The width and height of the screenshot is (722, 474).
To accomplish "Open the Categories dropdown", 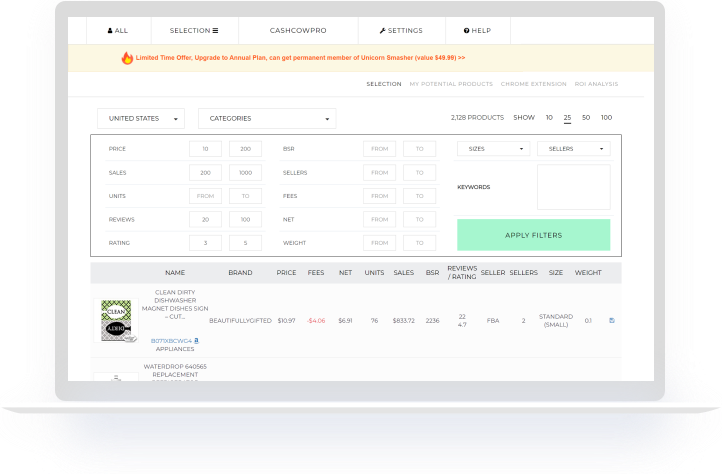I will pyautogui.click(x=267, y=119).
